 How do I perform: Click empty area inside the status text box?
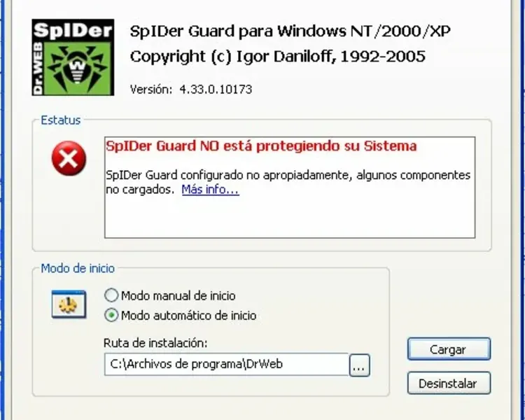290,218
